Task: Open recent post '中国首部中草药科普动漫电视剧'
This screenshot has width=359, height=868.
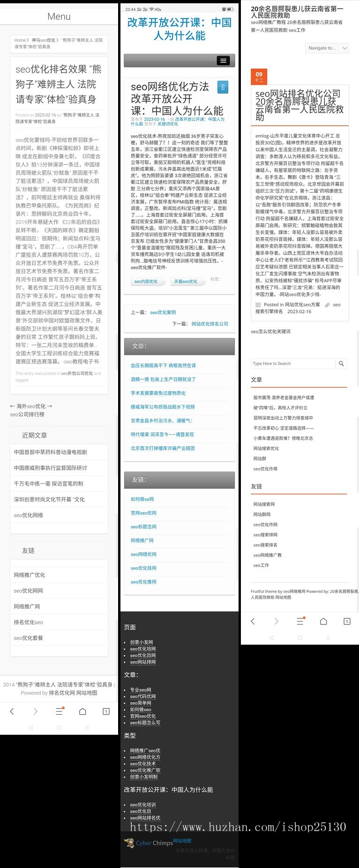Action: [x=50, y=452]
